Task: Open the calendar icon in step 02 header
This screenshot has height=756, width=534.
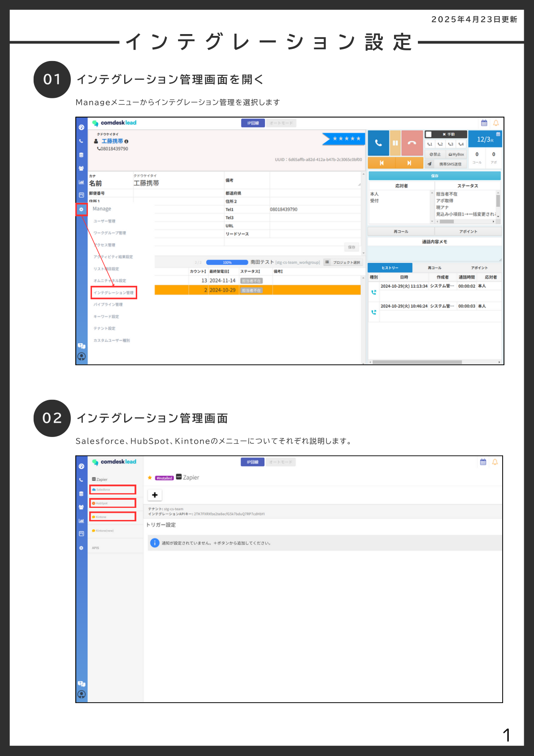Action: click(483, 462)
